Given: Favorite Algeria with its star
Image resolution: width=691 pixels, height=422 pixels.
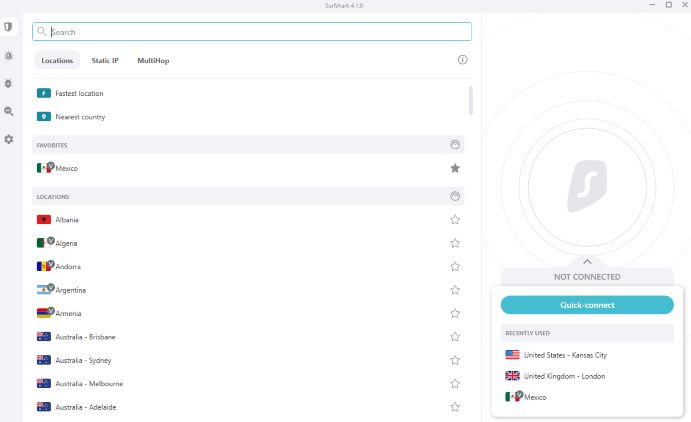Looking at the screenshot, I should (x=455, y=243).
